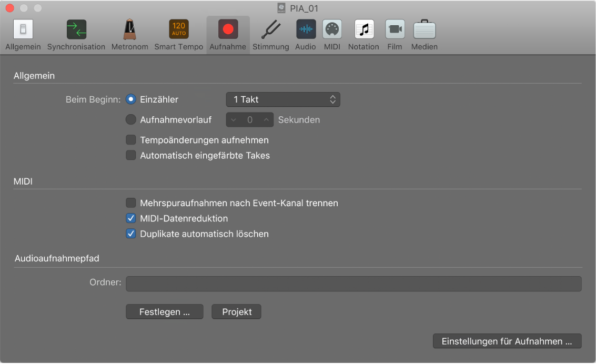This screenshot has height=364, width=596.
Task: Open Einstellungen für Aufnahmen
Action: (507, 341)
